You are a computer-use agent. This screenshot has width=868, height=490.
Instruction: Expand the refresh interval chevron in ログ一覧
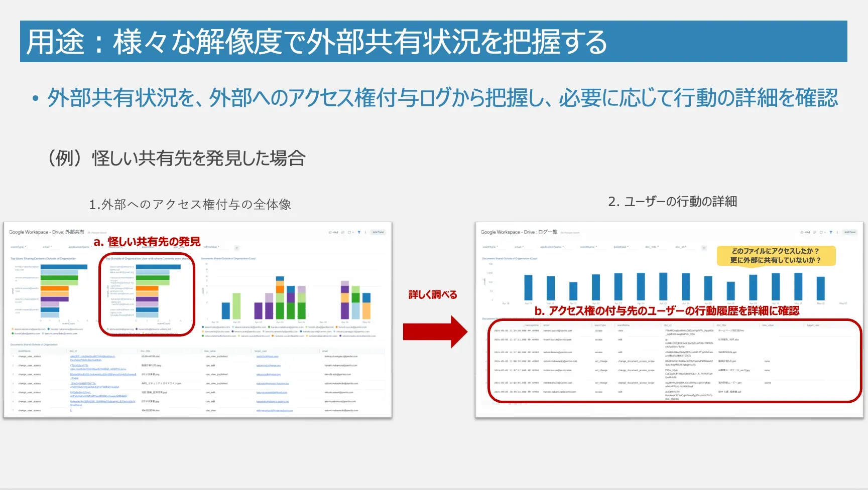point(825,232)
